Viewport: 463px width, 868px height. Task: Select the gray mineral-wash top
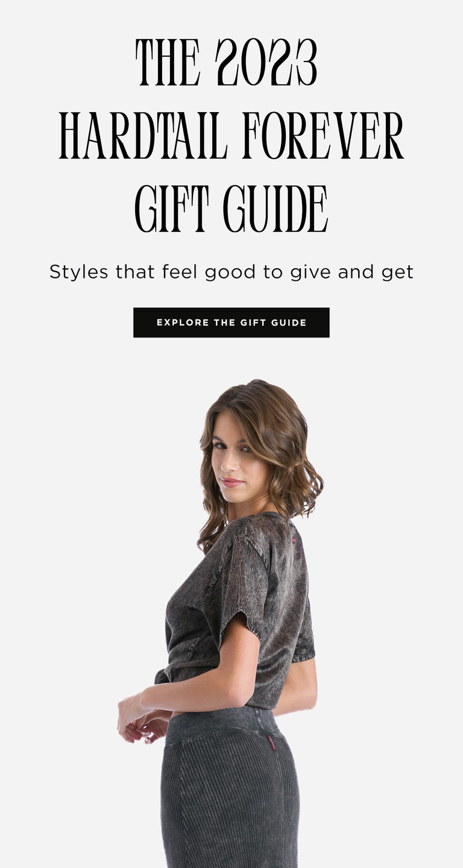pyautogui.click(x=238, y=609)
